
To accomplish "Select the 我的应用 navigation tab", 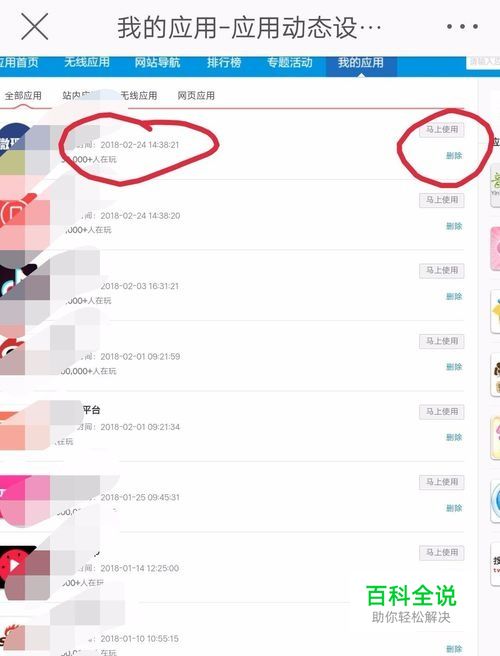I will point(361,63).
